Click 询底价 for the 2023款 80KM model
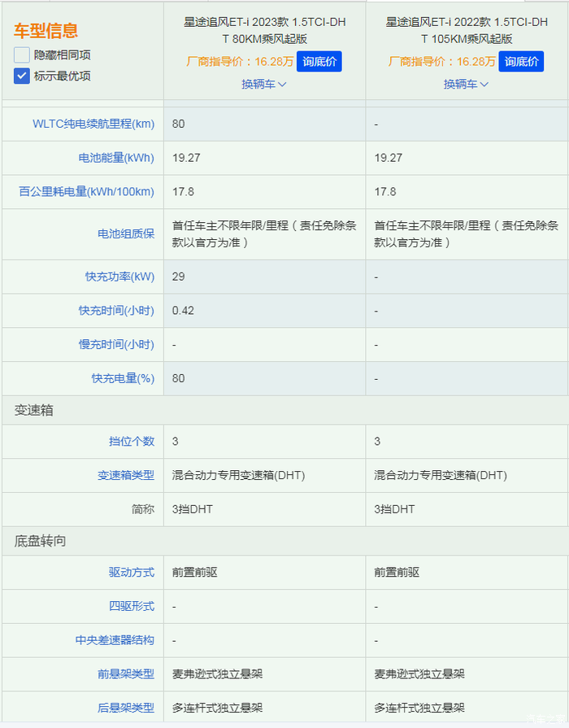The image size is (569, 728). (x=319, y=61)
